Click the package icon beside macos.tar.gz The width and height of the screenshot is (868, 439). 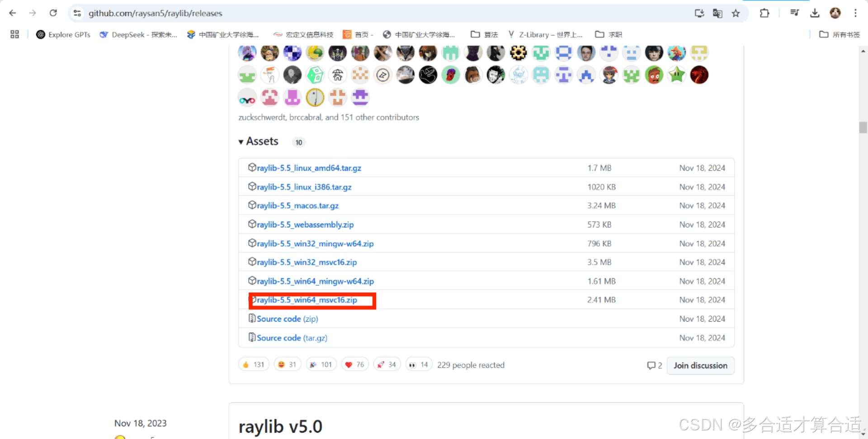tap(252, 205)
